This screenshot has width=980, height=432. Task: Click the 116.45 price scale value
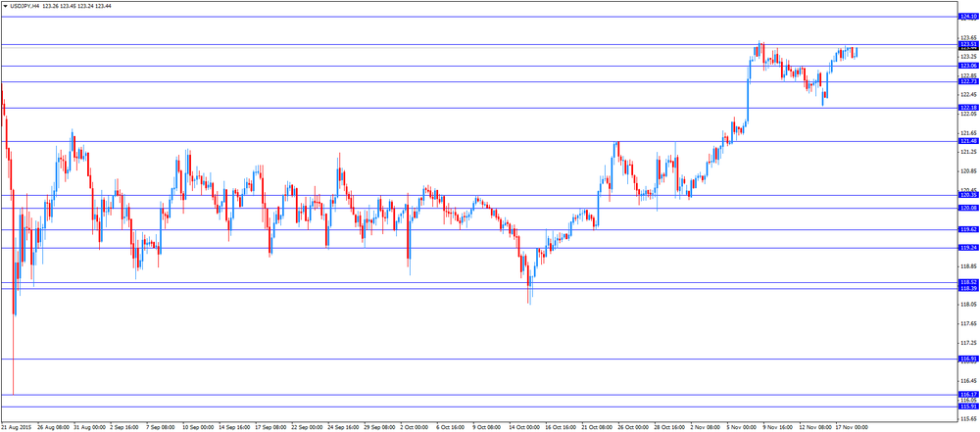[x=967, y=381]
